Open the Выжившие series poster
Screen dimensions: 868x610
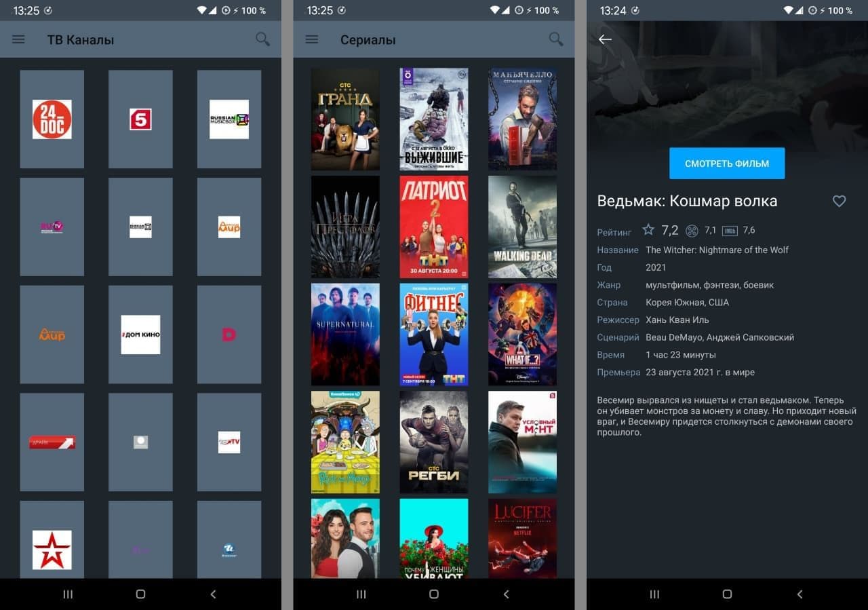coord(434,119)
